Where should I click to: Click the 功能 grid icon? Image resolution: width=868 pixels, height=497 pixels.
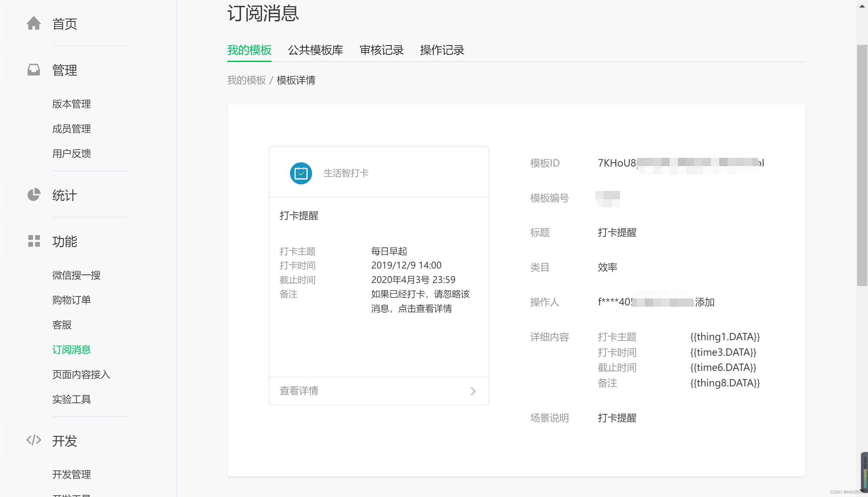[34, 241]
